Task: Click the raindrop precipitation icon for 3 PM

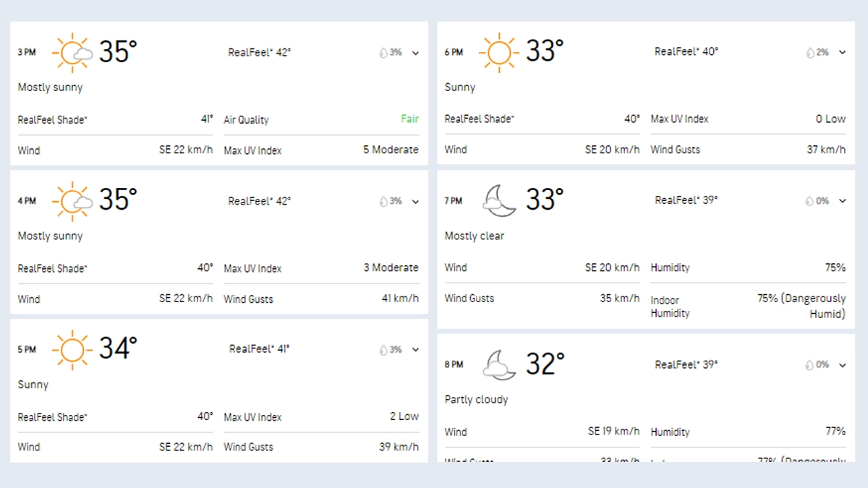Action: coord(383,53)
